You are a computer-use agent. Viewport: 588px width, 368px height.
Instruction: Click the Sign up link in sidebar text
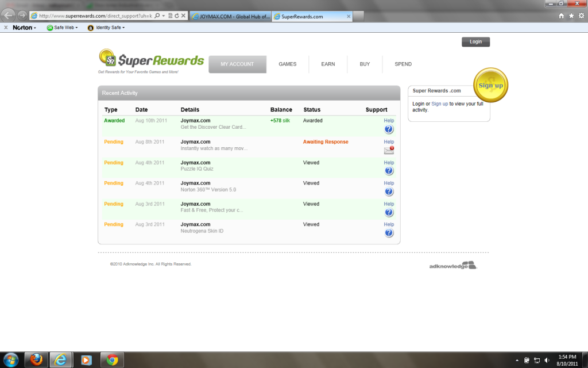[439, 103]
